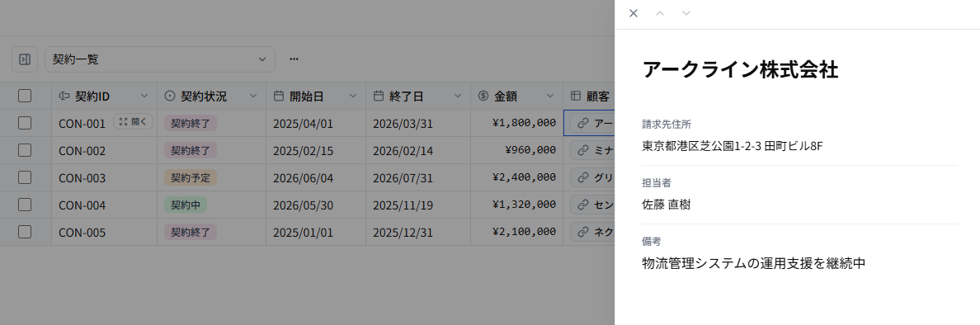Select the CON-001 row checkbox
This screenshot has width=980, height=325.
click(25, 123)
